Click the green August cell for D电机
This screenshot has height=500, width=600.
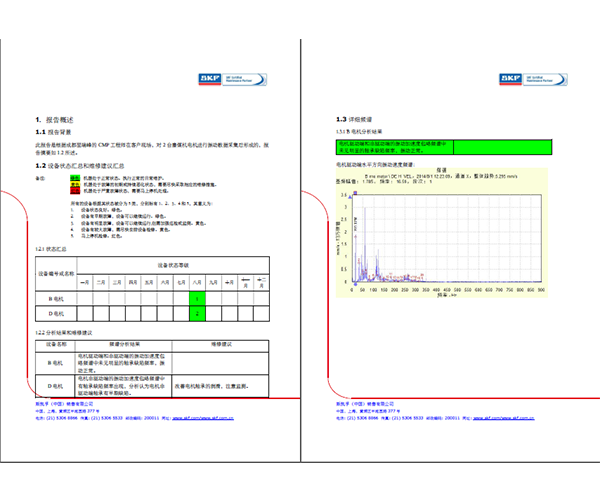(198, 314)
